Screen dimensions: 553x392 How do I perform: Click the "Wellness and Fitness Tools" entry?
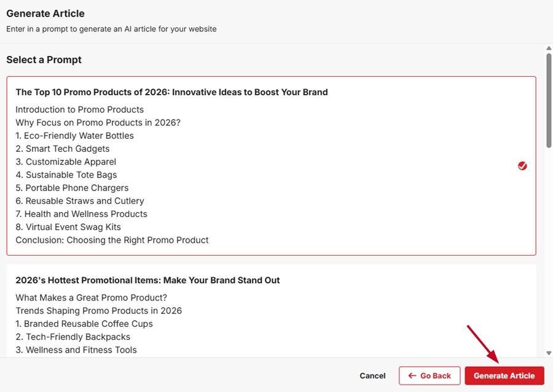pyautogui.click(x=76, y=350)
